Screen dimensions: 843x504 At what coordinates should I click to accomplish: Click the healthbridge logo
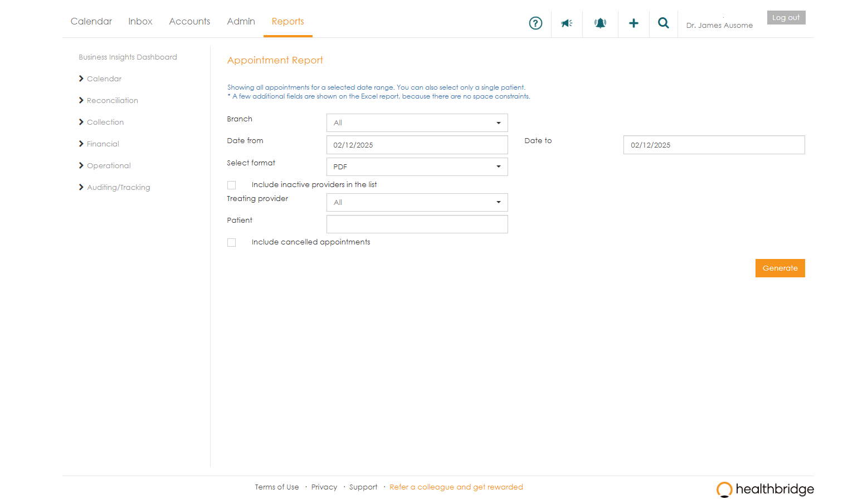pyautogui.click(x=765, y=489)
